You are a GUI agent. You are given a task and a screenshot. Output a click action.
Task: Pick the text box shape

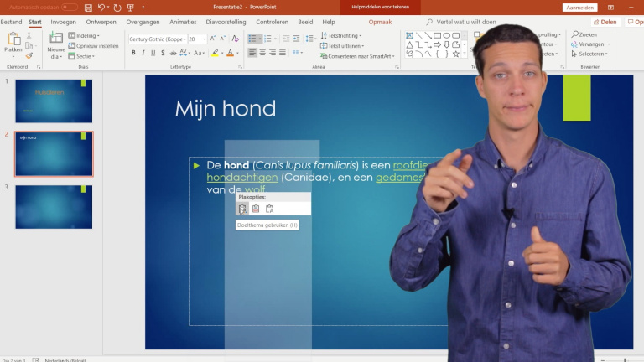click(x=409, y=35)
